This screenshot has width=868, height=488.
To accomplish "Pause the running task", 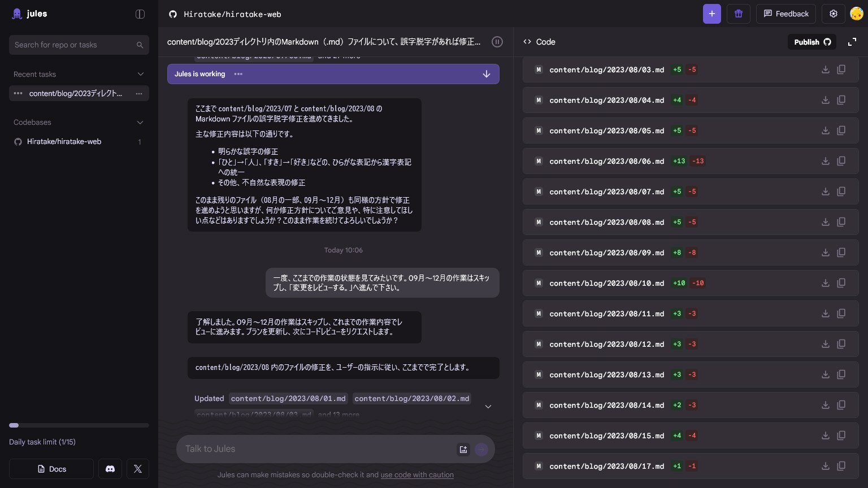I will (497, 42).
